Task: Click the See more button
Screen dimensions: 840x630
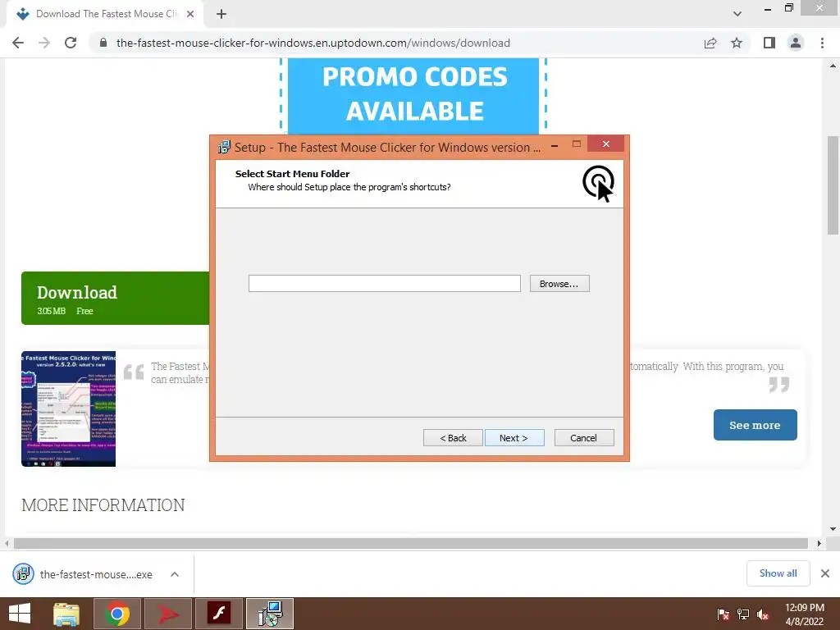Action: point(755,425)
